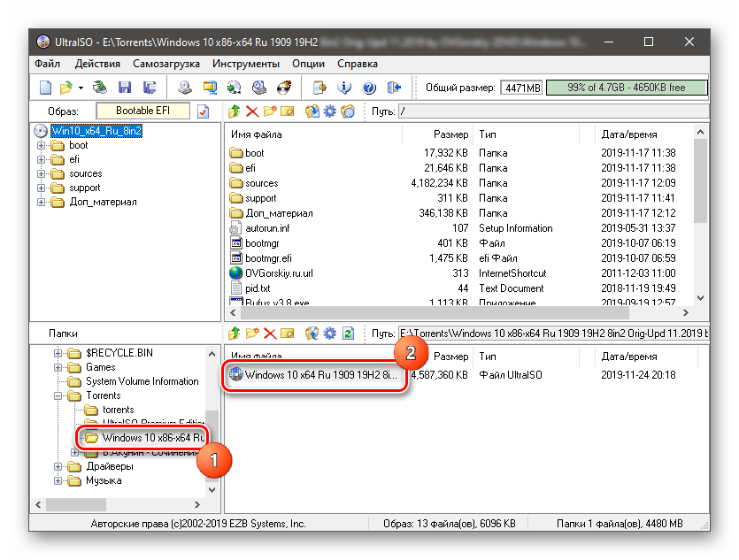Click the image path field showing '/'
The width and height of the screenshot is (739, 560).
pos(553,111)
